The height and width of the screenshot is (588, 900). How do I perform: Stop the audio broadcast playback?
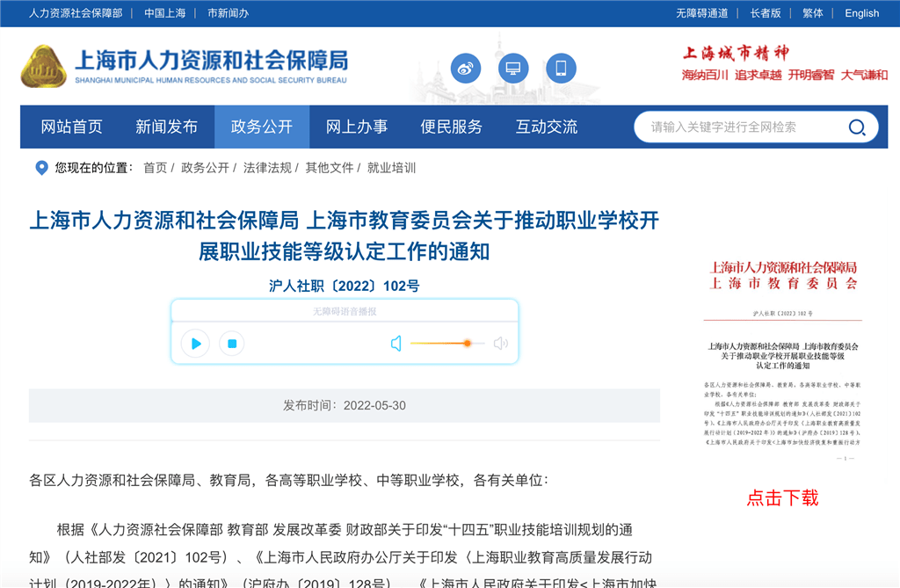coord(232,344)
